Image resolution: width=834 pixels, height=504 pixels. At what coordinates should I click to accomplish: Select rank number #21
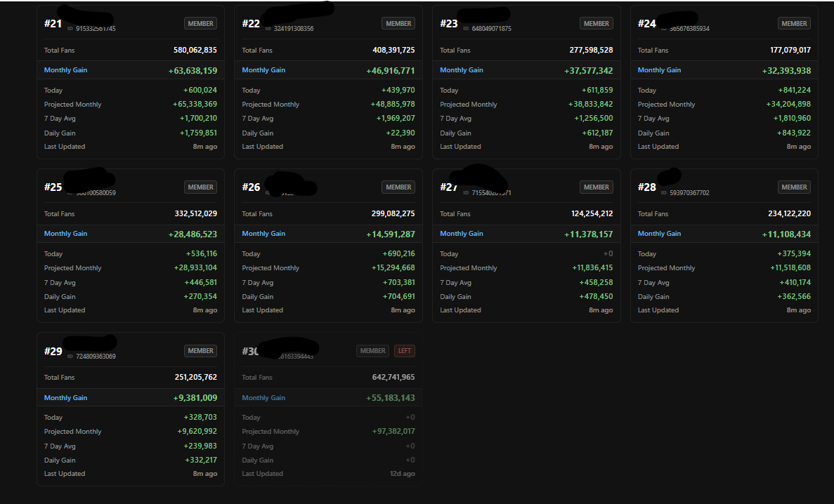(53, 23)
